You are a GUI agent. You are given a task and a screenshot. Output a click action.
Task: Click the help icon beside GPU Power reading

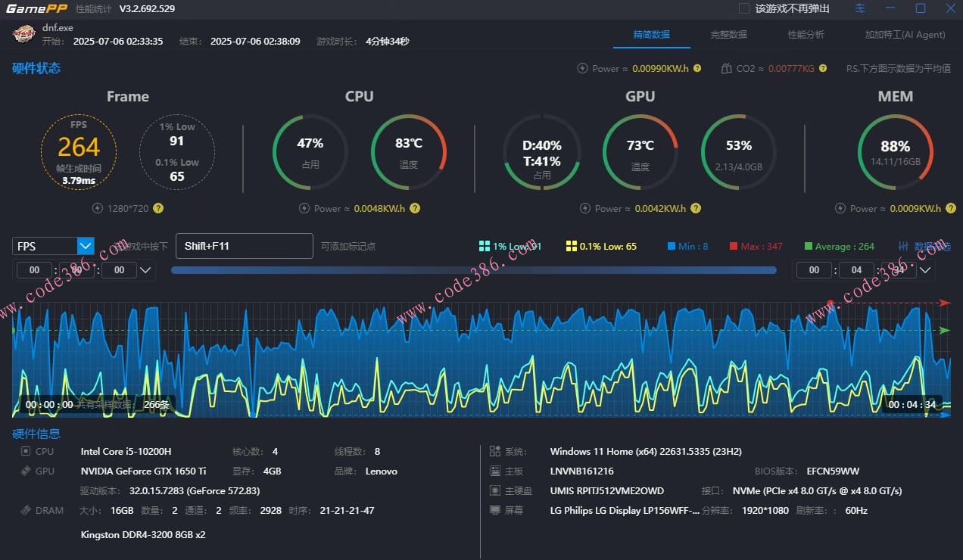pyautogui.click(x=696, y=208)
